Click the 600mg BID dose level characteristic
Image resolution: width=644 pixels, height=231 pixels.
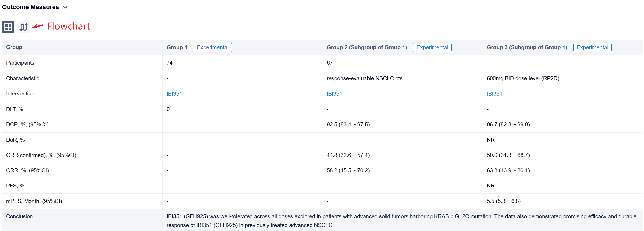click(x=522, y=78)
